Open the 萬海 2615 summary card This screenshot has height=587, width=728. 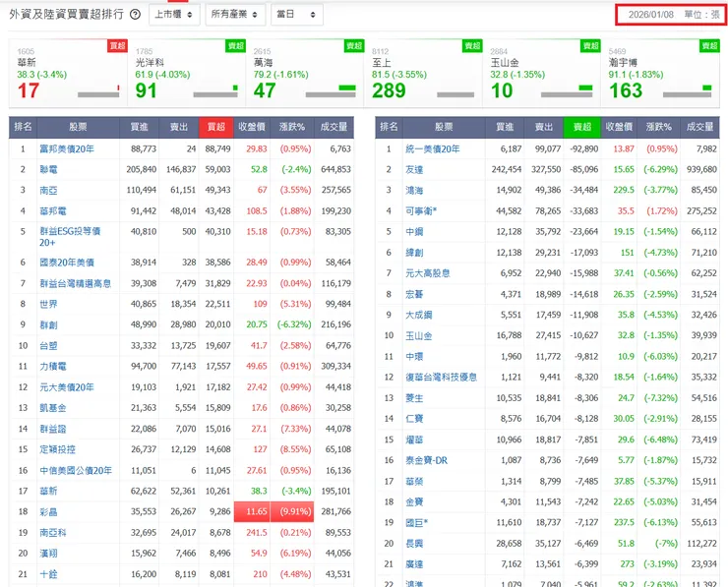305,74
